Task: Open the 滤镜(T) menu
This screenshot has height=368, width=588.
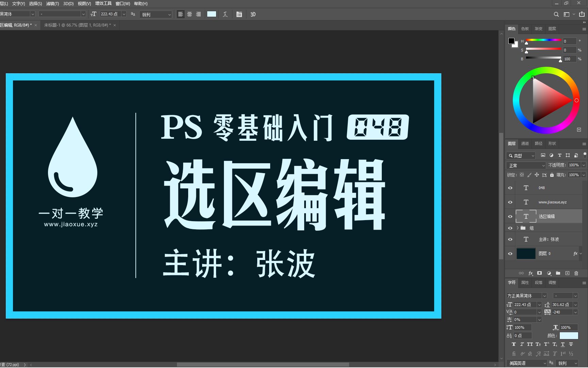Action: [x=52, y=4]
